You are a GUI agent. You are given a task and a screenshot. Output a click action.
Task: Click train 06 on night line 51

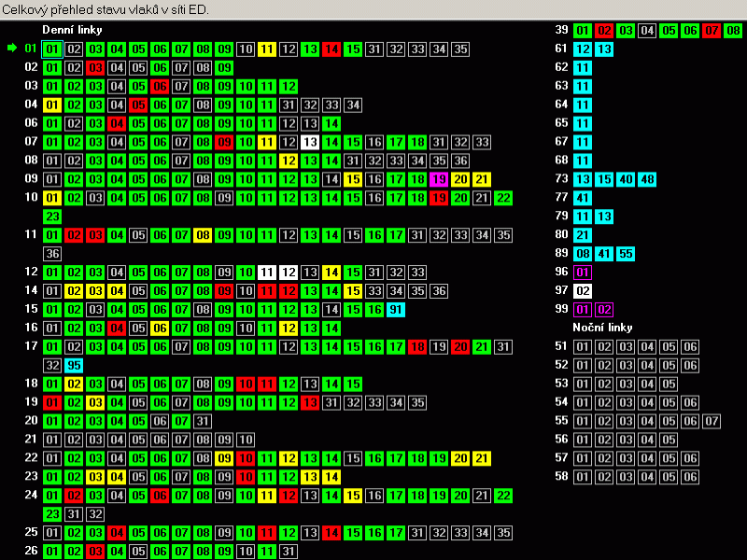point(690,346)
